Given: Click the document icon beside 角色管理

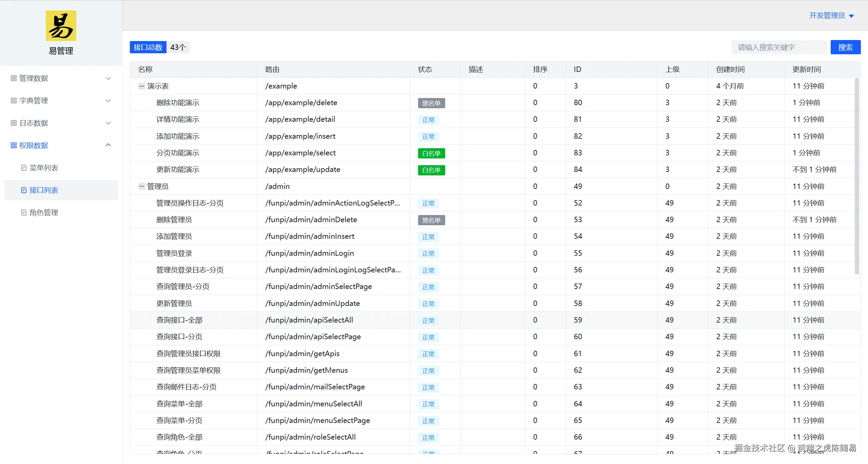Looking at the screenshot, I should [x=24, y=213].
